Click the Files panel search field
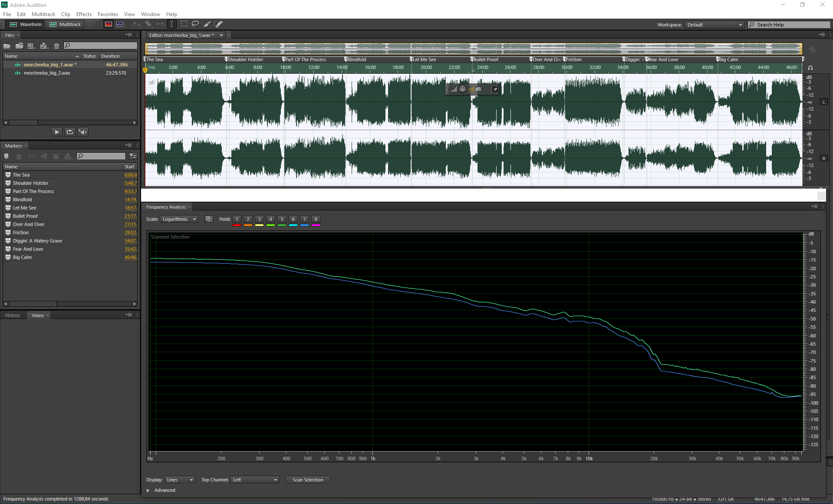Viewport: 833px width, 504px height. pyautogui.click(x=100, y=46)
